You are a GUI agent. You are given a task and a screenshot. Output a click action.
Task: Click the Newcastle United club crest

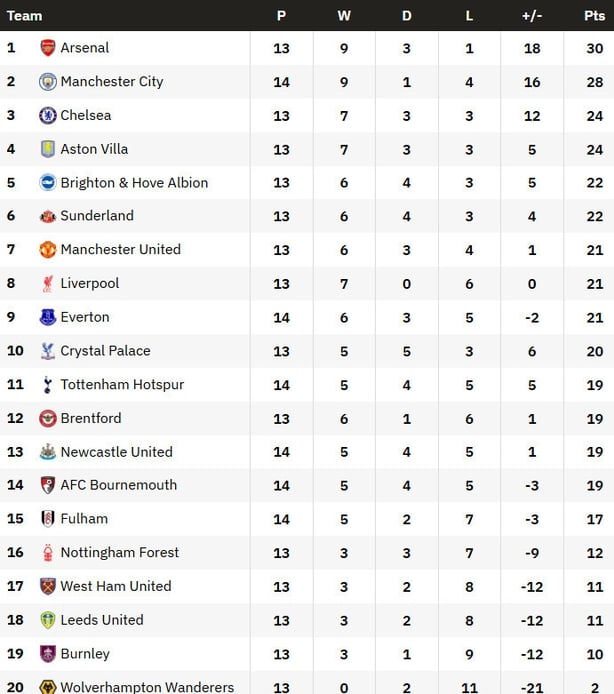47,452
